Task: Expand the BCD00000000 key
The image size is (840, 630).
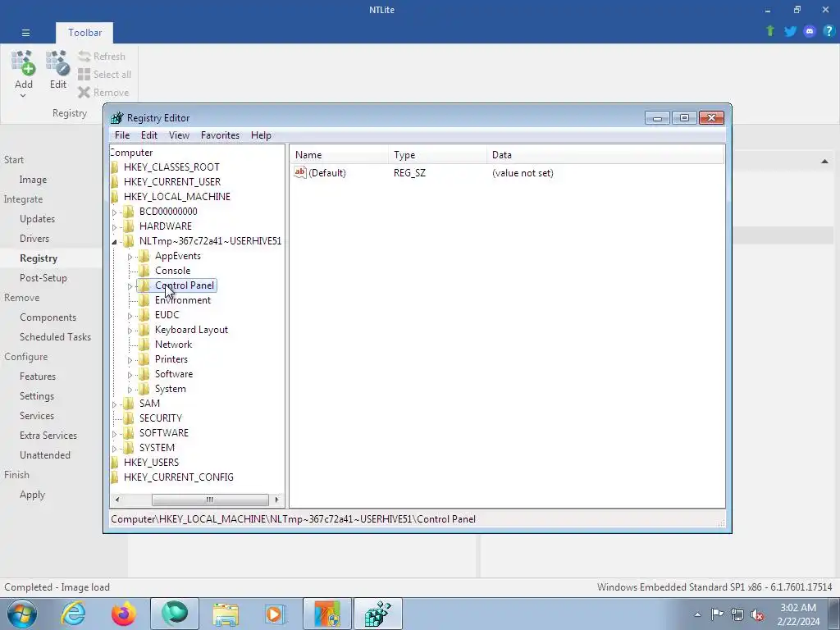Action: [114, 212]
